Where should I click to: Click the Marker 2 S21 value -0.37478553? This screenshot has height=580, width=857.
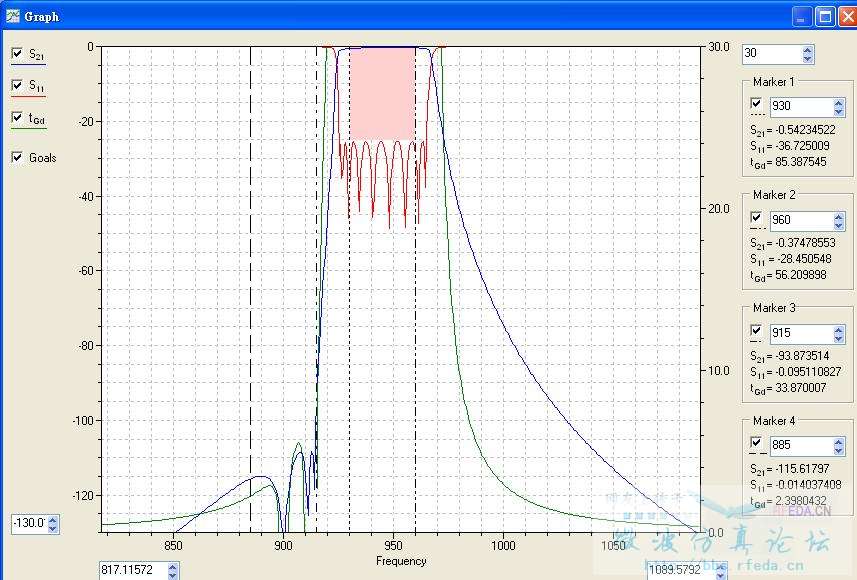click(806, 243)
